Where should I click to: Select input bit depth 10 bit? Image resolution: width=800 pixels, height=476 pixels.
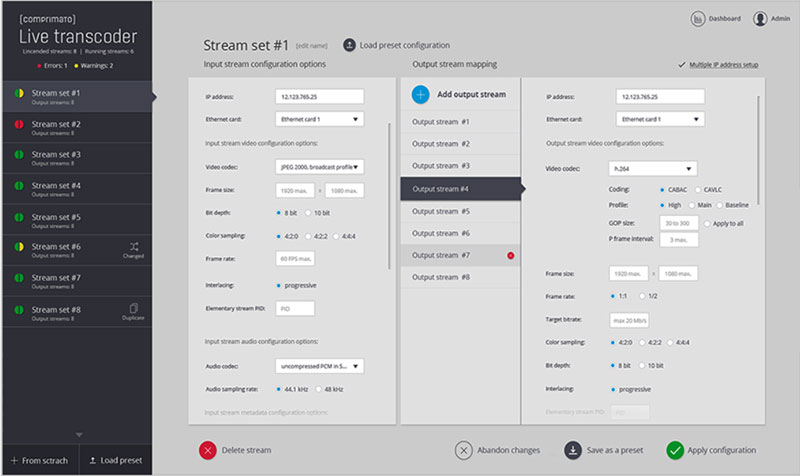[308, 213]
